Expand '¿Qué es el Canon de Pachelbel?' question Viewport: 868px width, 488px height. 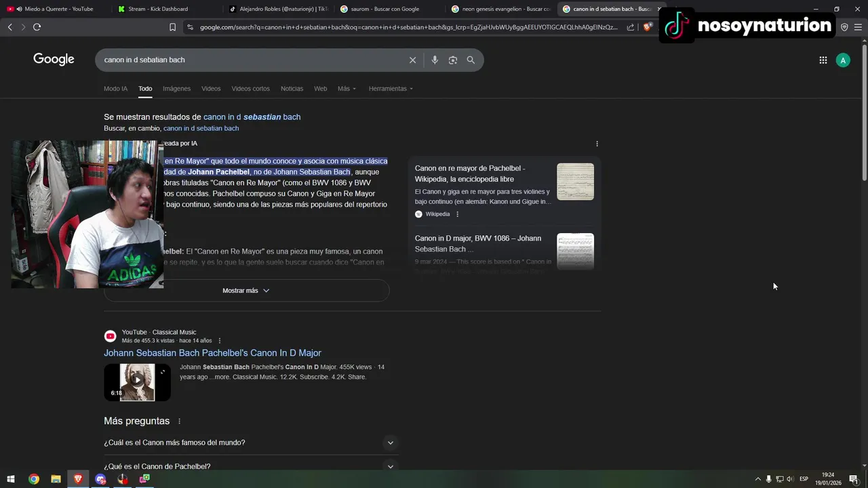tap(251, 466)
